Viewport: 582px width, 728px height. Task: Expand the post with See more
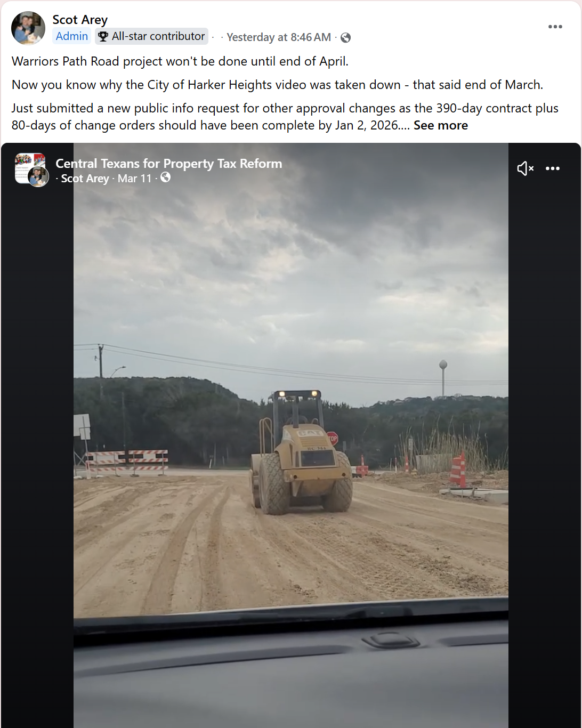point(441,125)
